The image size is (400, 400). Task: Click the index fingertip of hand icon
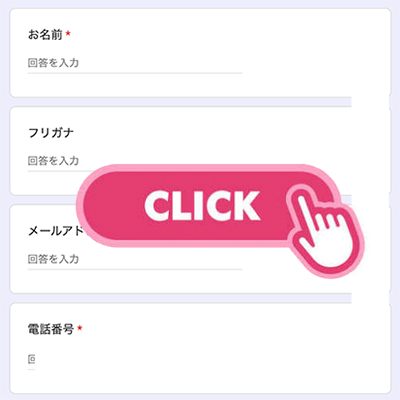coord(301,199)
